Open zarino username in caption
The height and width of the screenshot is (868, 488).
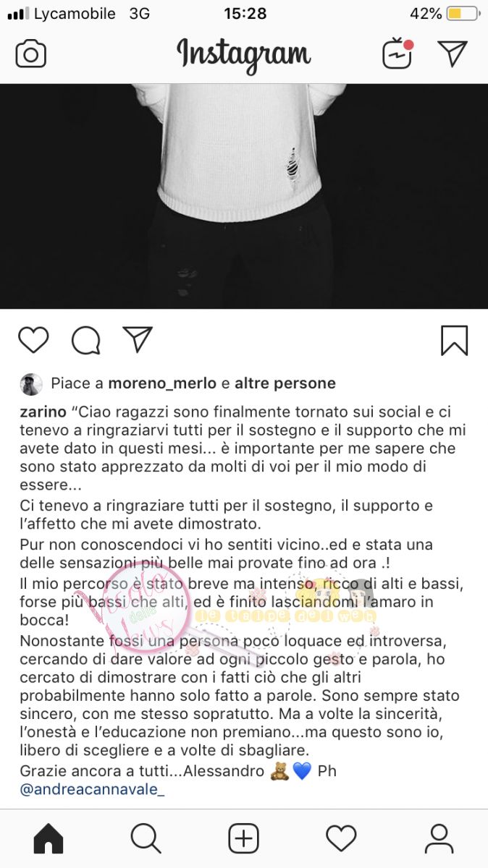point(42,412)
